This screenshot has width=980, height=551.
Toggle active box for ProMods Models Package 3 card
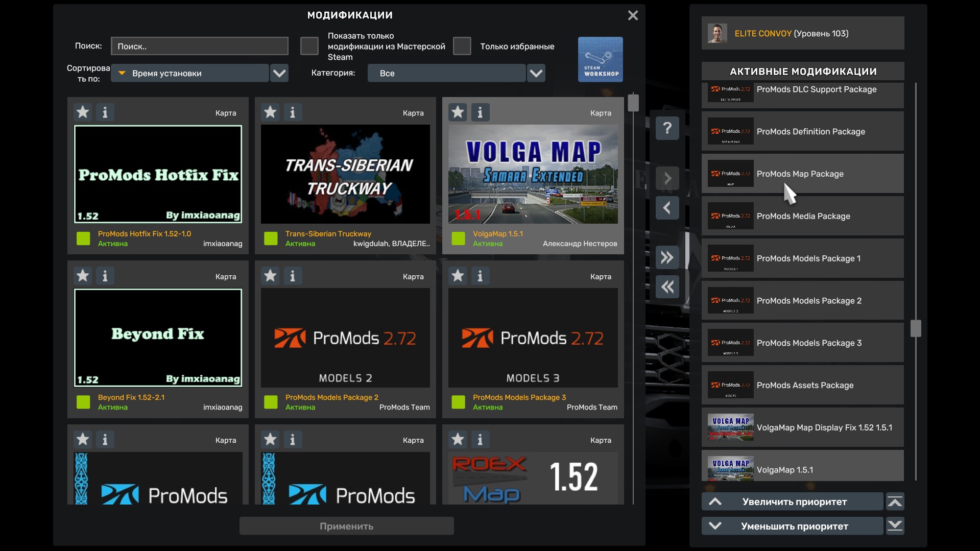pos(458,402)
